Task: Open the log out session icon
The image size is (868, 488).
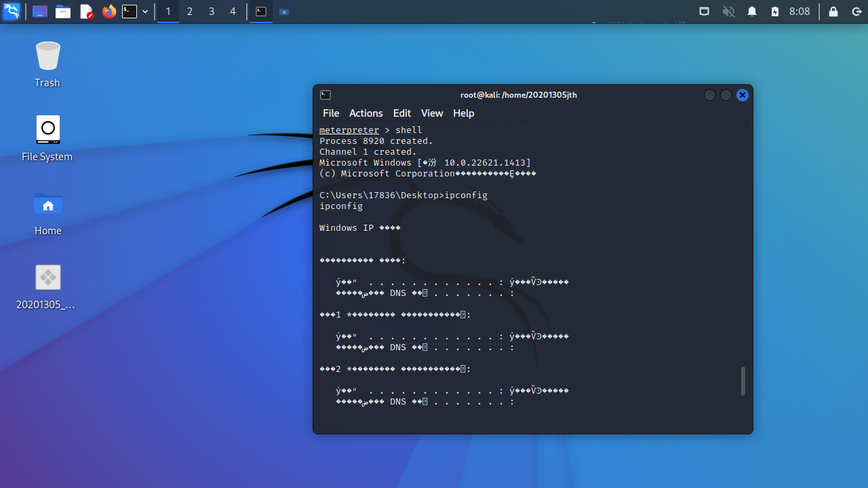Action: pyautogui.click(x=855, y=12)
